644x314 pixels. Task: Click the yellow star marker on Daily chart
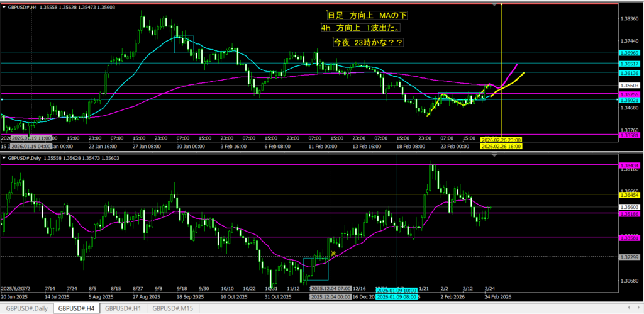tap(333, 254)
